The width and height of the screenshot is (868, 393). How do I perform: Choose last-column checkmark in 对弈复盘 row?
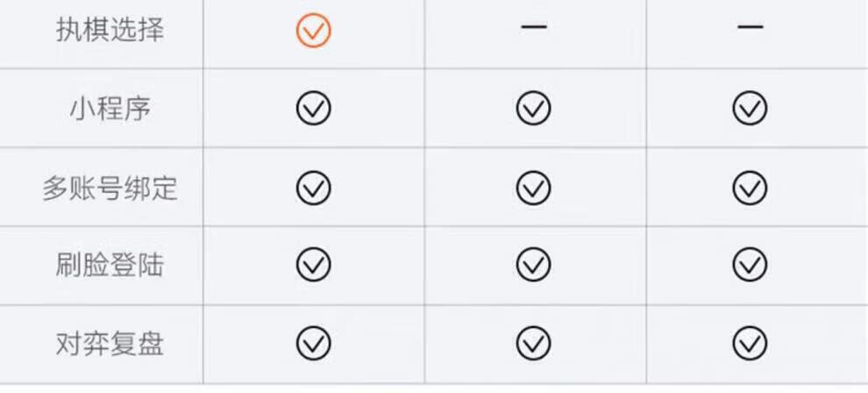(751, 343)
